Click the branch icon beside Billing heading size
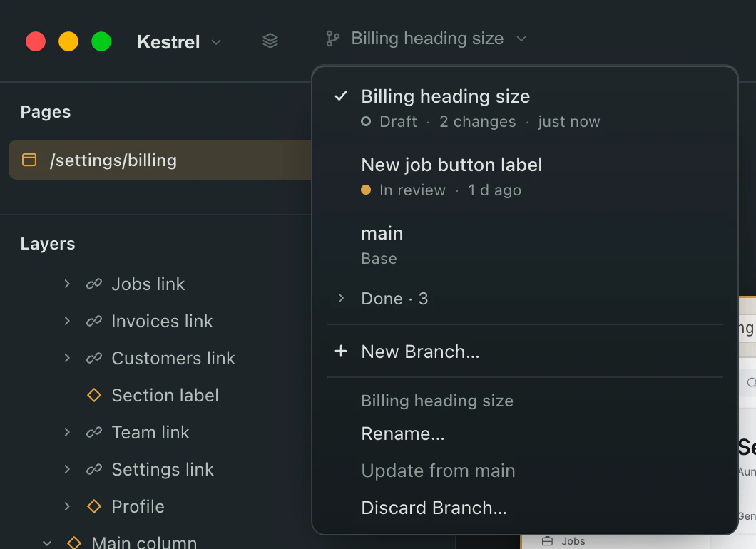This screenshot has height=549, width=756. [x=332, y=39]
